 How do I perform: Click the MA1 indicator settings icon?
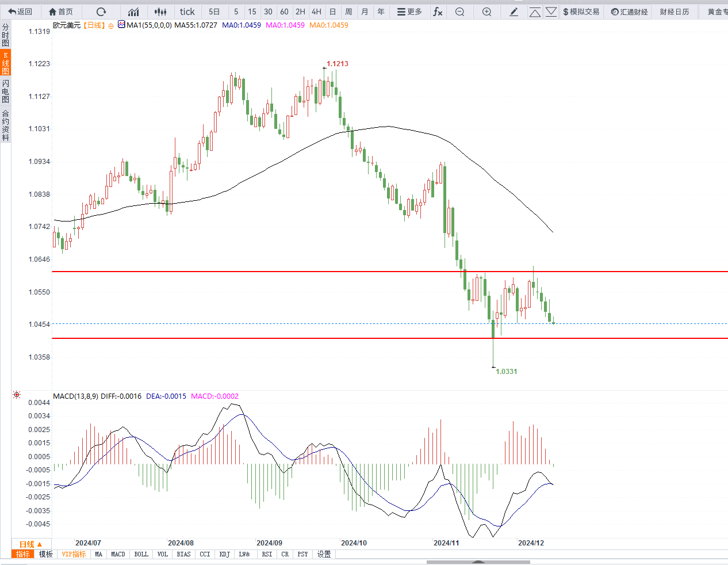click(121, 25)
